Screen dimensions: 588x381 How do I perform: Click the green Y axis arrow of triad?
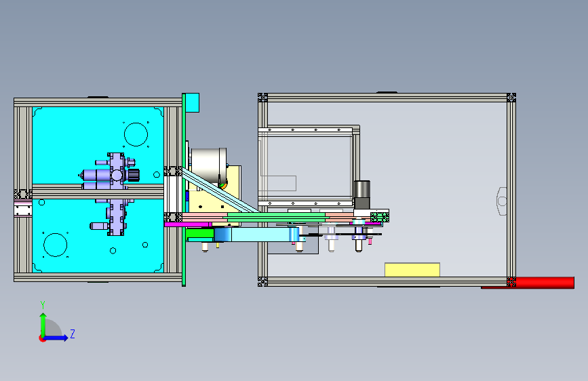pos(43,324)
